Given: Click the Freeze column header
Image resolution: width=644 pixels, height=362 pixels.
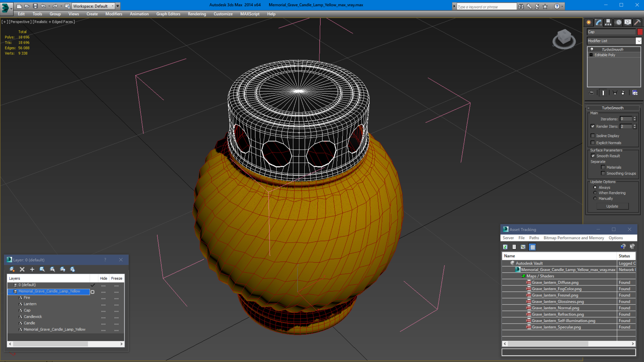Looking at the screenshot, I should (x=117, y=278).
